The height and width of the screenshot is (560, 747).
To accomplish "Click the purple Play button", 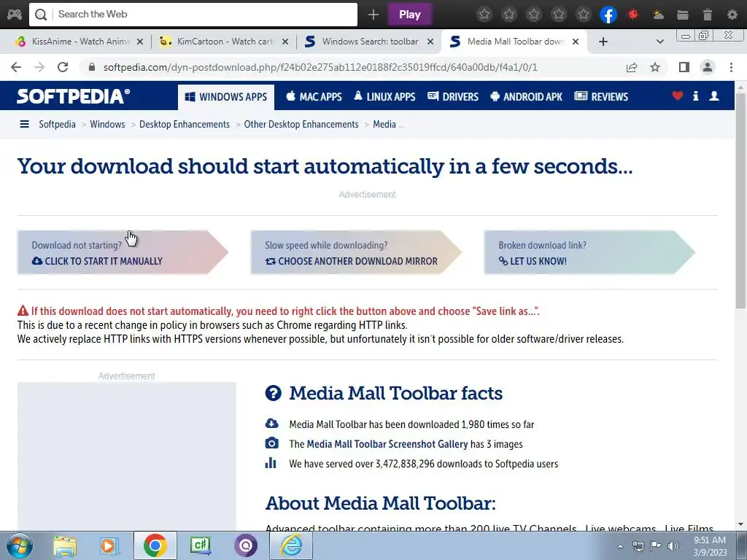I will (410, 15).
